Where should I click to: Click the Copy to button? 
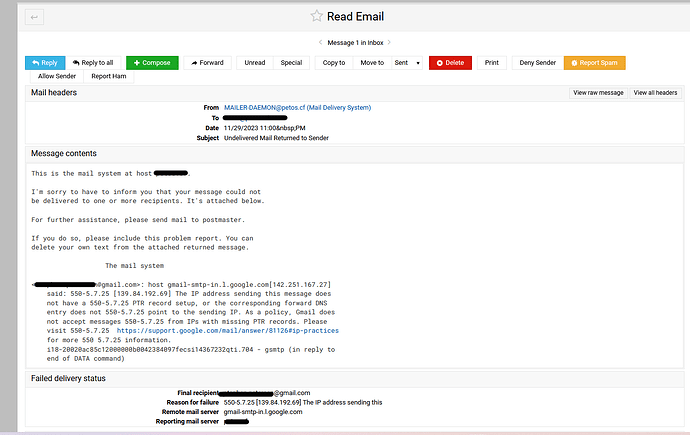[333, 63]
